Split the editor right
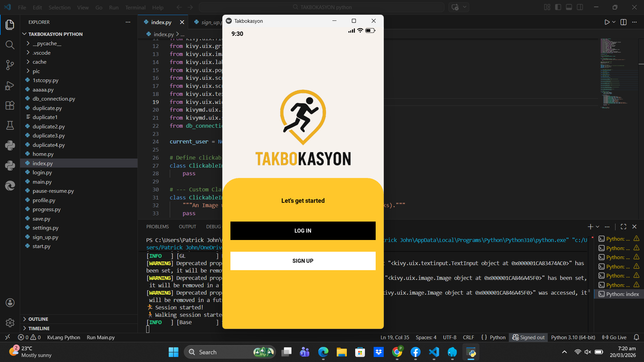The image size is (644, 362). [624, 22]
